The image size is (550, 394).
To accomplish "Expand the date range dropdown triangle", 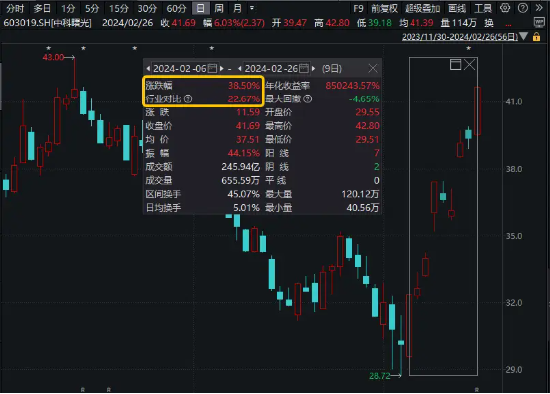I will pyautogui.click(x=523, y=36).
